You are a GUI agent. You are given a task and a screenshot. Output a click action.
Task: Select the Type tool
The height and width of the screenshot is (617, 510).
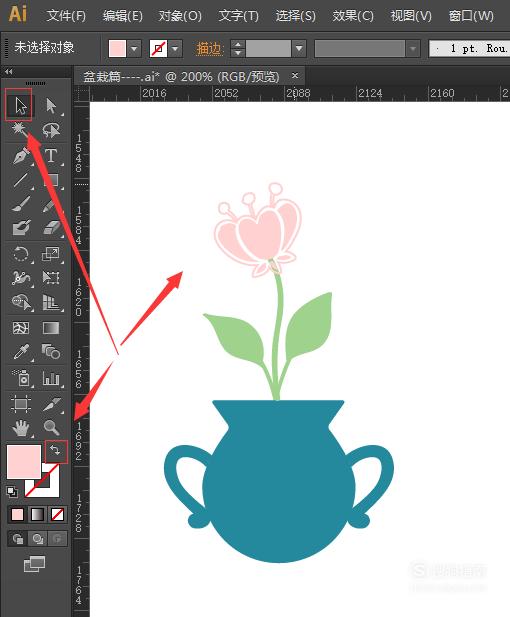pyautogui.click(x=51, y=155)
